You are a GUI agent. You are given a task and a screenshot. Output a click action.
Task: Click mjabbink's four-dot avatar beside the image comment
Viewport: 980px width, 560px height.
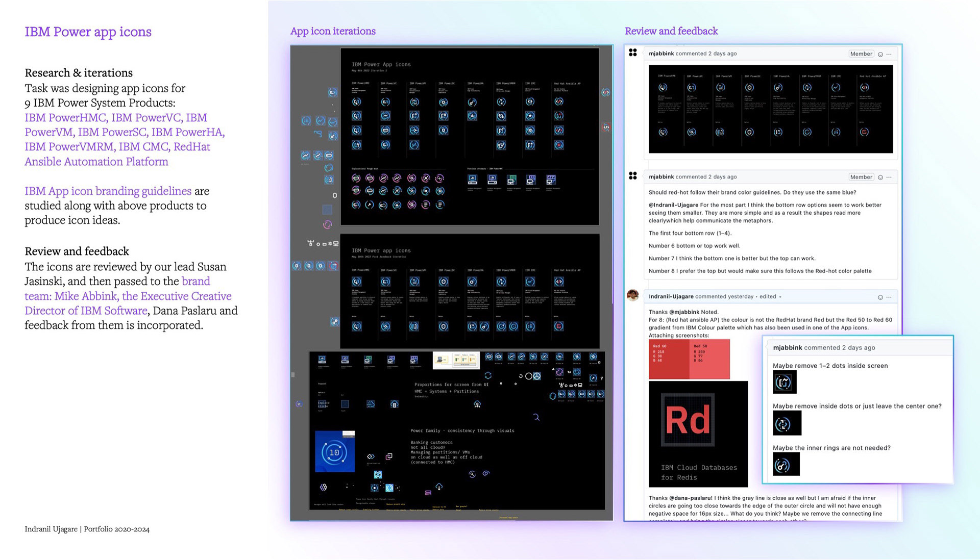[633, 53]
